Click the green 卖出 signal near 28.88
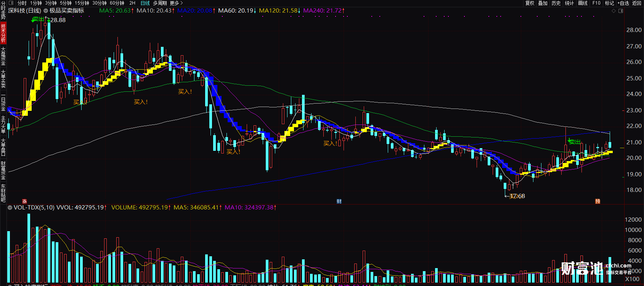Viewport: 644px width, 286px height. [38, 19]
